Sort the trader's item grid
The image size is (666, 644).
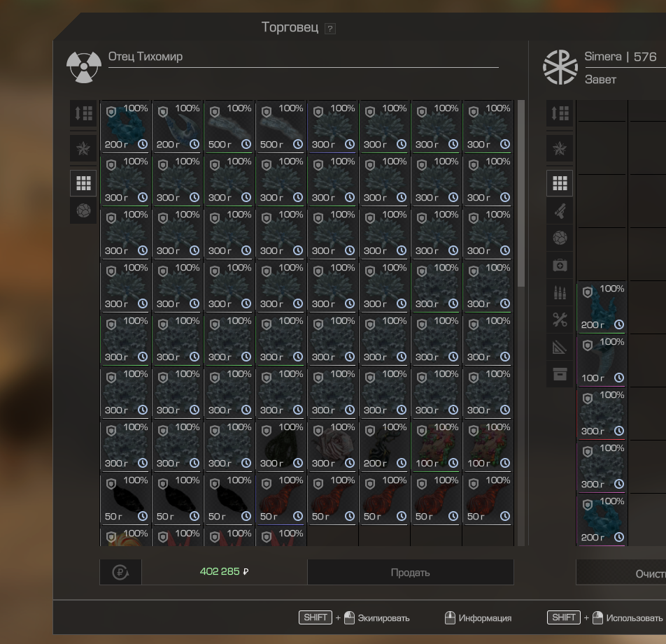pyautogui.click(x=84, y=113)
